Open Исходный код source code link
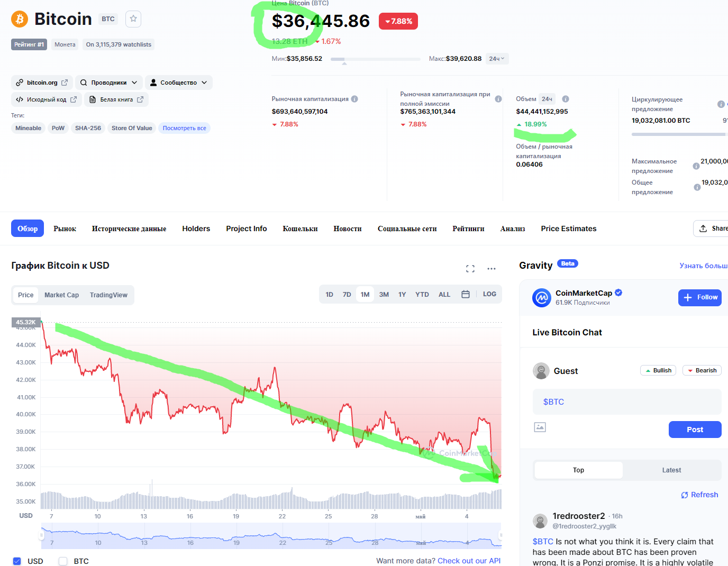This screenshot has width=728, height=566. pyautogui.click(x=47, y=99)
